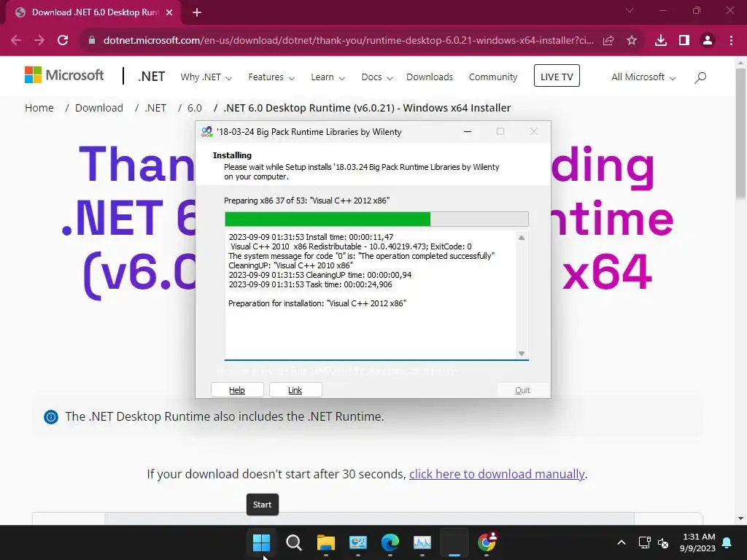The image size is (747, 560).
Task: Go to Home breadcrumb
Action: click(x=39, y=108)
